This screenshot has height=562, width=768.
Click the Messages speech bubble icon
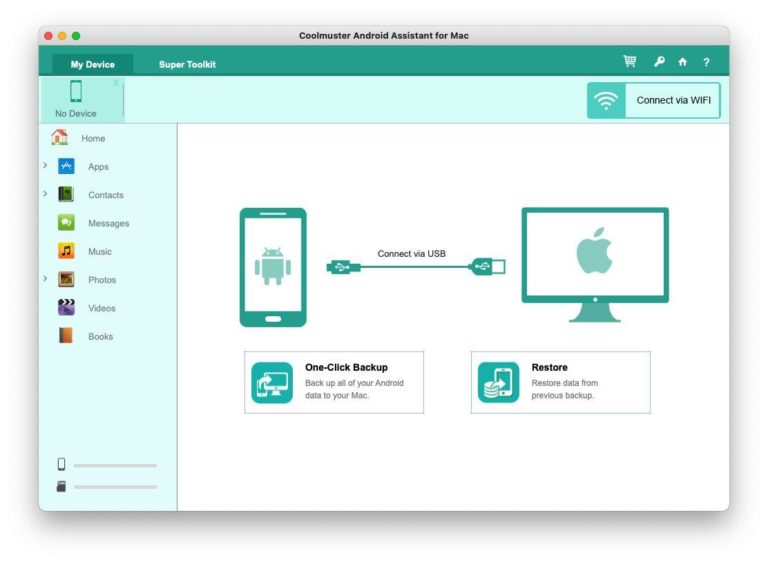pos(66,223)
